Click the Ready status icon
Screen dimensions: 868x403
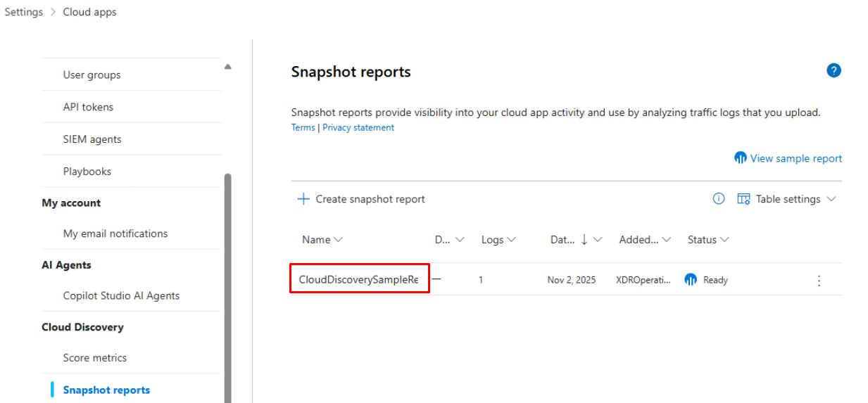coord(693,280)
